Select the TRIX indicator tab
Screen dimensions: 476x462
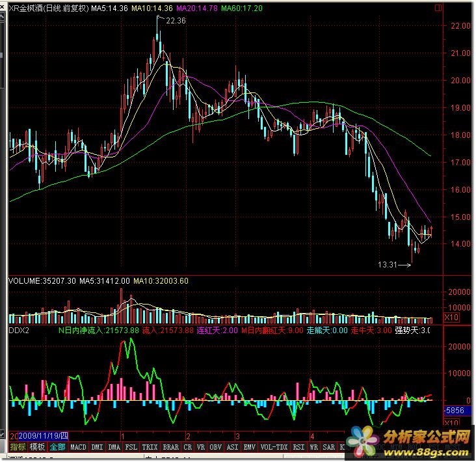coord(150,447)
